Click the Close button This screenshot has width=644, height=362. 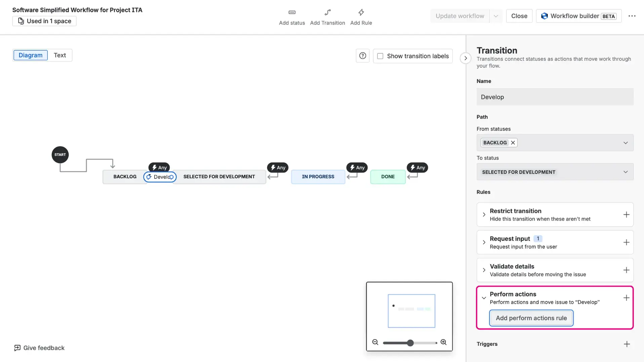(x=519, y=16)
